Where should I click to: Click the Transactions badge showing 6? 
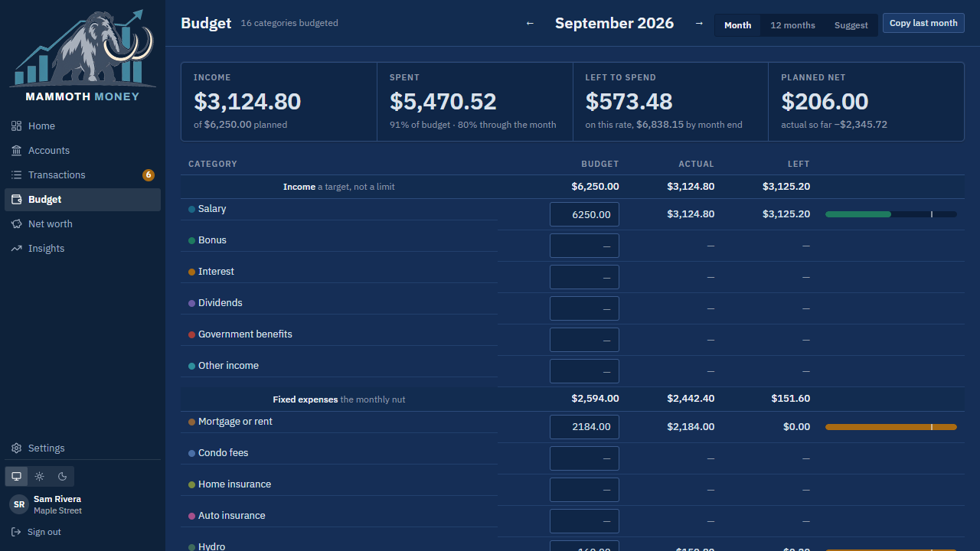(149, 175)
